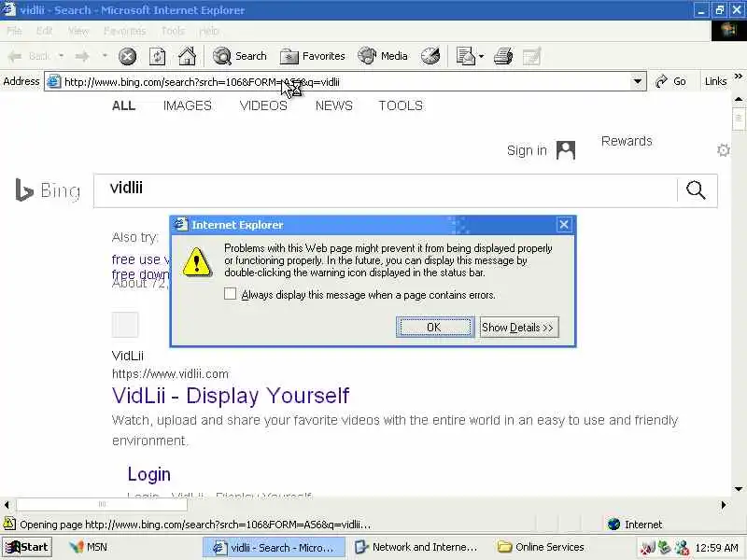
Task: Click the yellow warning icon in dialog
Action: click(197, 261)
